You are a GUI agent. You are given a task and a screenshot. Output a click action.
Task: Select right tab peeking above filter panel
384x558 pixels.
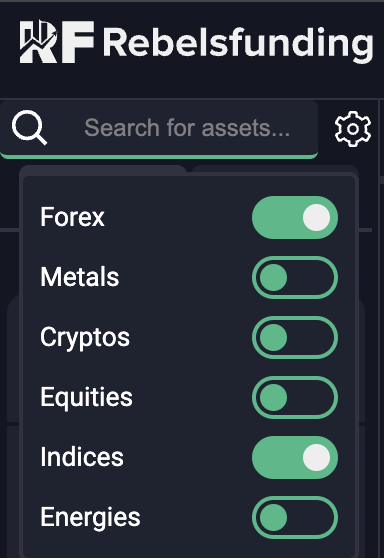point(274,169)
